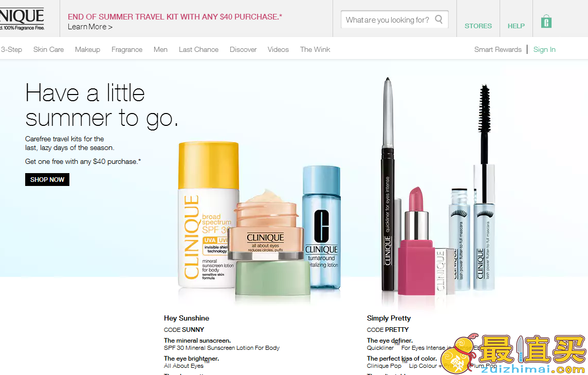Open the HELP link
The image size is (588, 375).
coord(516,26)
